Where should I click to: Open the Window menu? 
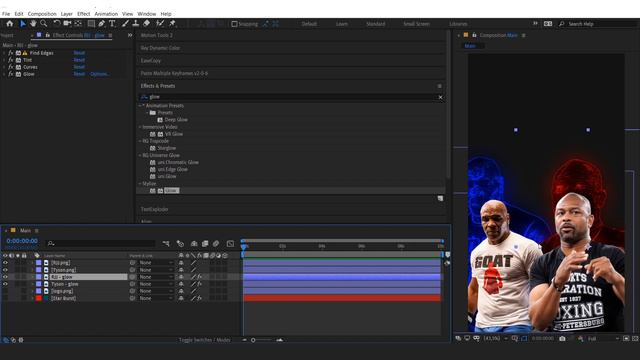[x=147, y=14]
